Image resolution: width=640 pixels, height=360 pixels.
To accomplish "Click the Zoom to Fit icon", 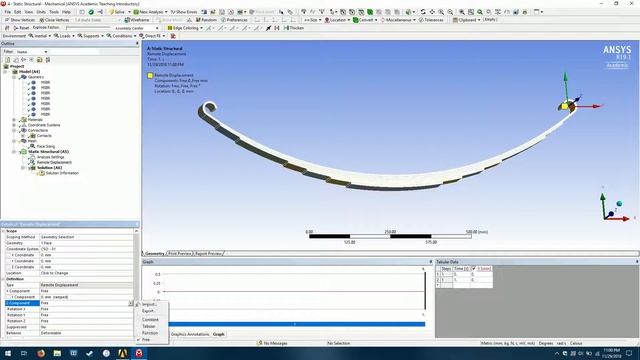I will coord(462,12).
